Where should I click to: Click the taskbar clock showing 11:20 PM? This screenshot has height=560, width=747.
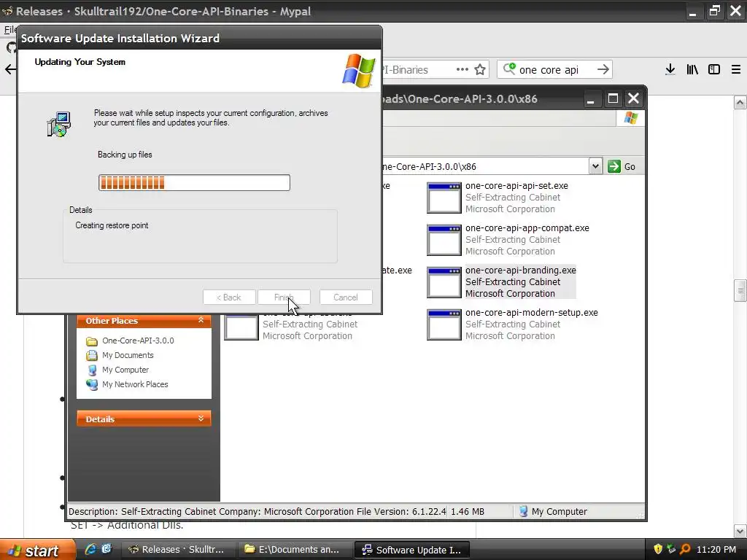click(x=716, y=550)
